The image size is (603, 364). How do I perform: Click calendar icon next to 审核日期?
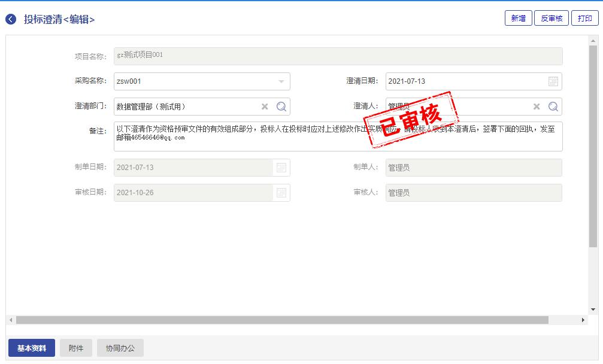(x=281, y=193)
